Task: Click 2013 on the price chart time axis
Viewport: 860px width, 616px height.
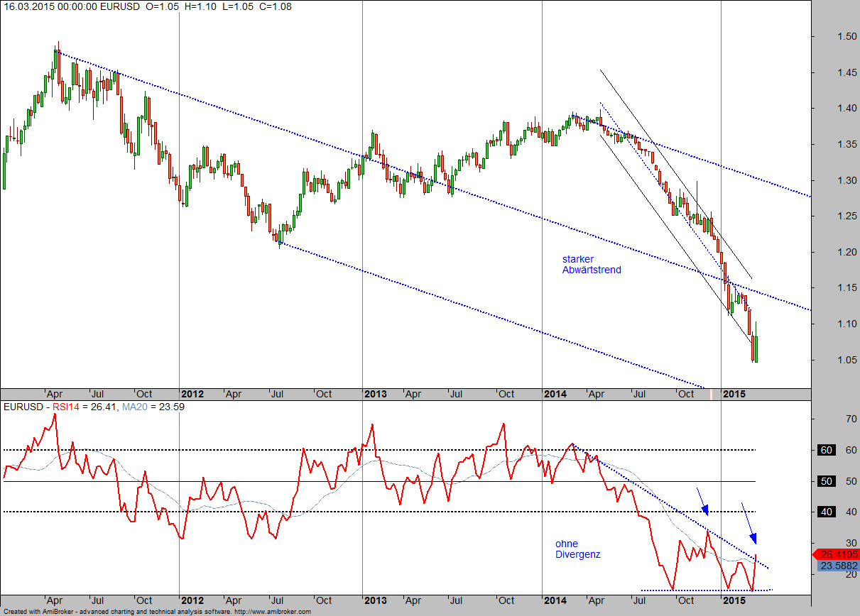Action: (376, 394)
